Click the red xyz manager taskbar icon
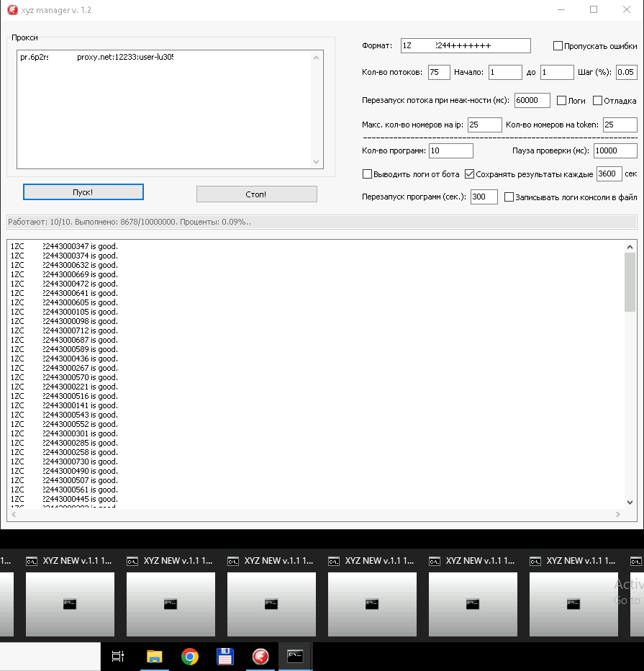Image resolution: width=644 pixels, height=671 pixels. click(260, 656)
